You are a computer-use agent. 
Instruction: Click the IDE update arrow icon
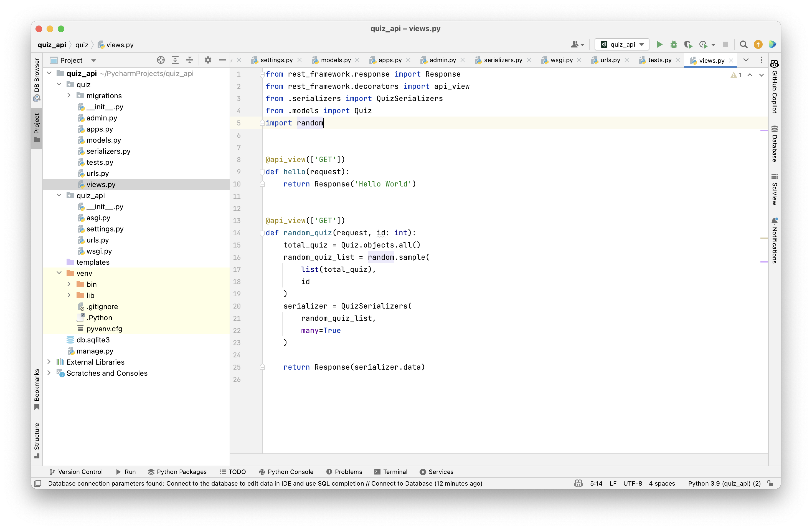point(758,44)
